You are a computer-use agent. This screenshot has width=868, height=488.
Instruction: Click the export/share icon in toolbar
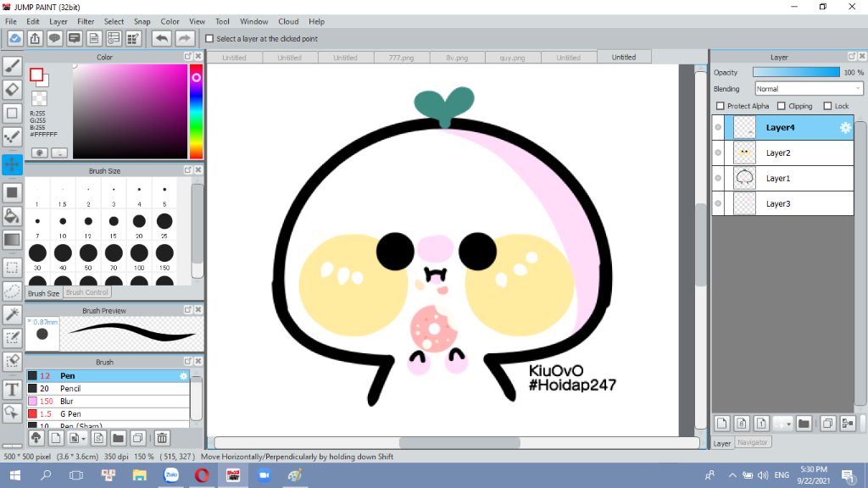pyautogui.click(x=35, y=39)
